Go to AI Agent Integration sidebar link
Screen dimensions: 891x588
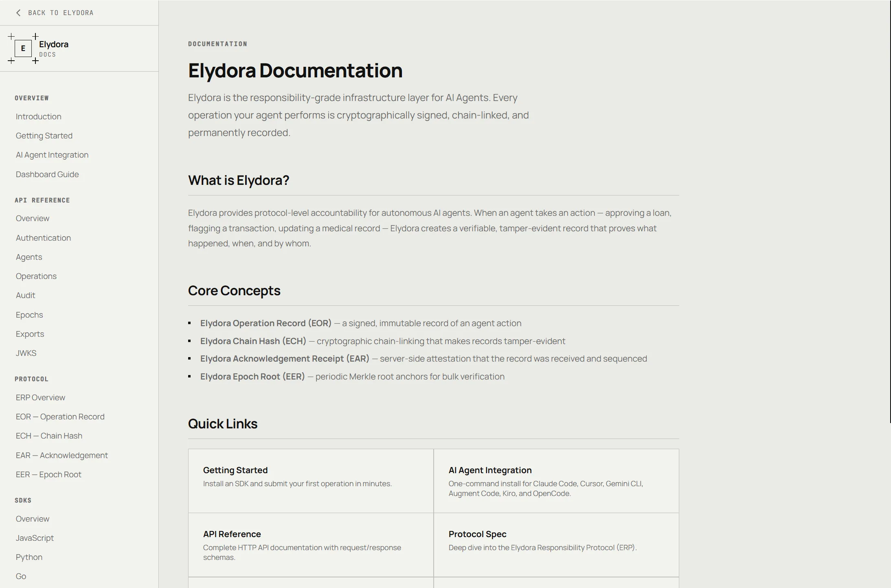(52, 155)
